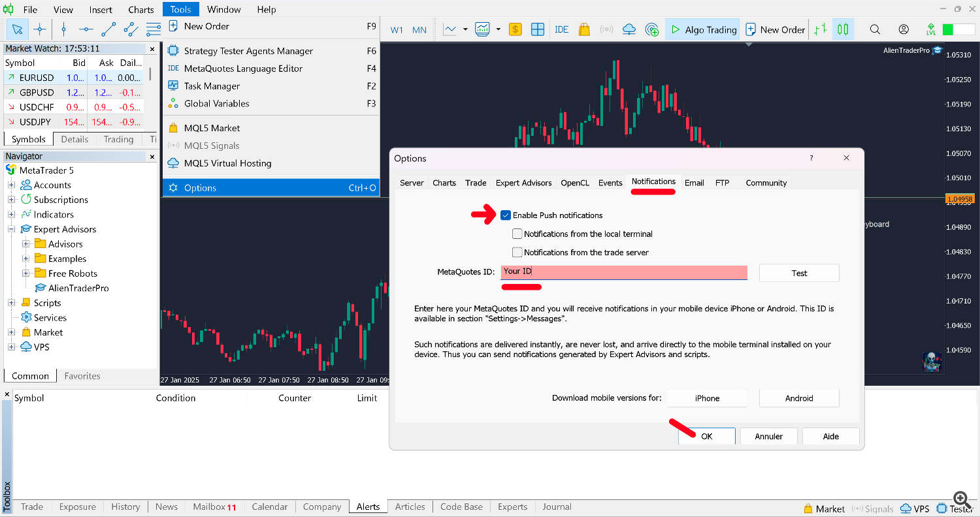The width and height of the screenshot is (980, 517).
Task: Open the Charts menu
Action: [141, 9]
